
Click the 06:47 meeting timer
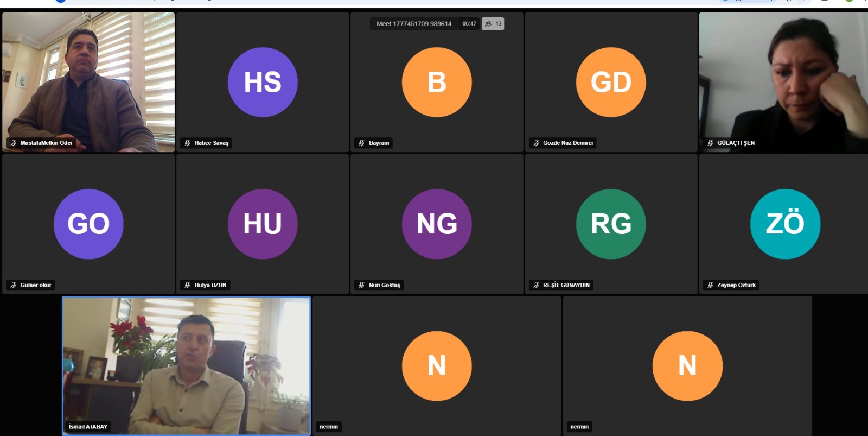pos(469,24)
